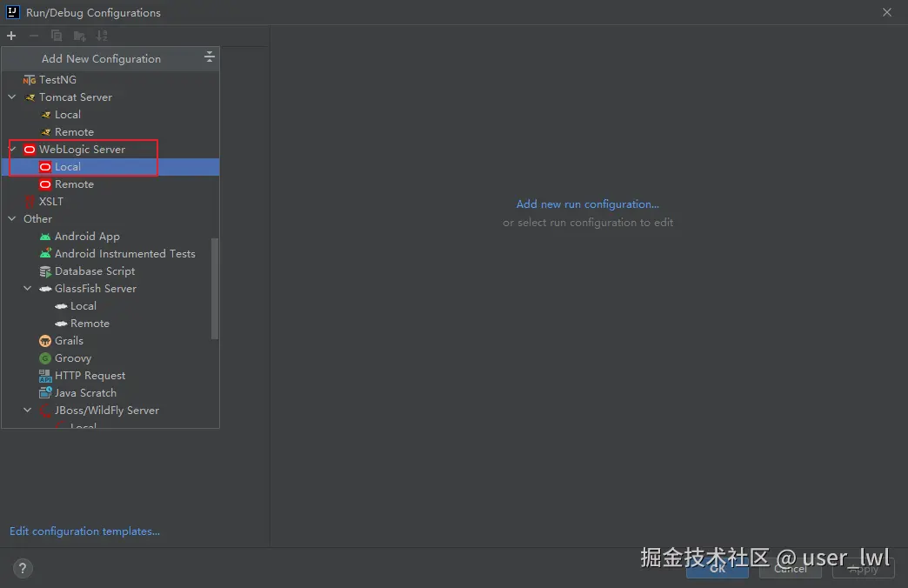This screenshot has height=588, width=908.
Task: Collapse the Tomcat Server node
Action: click(x=12, y=97)
